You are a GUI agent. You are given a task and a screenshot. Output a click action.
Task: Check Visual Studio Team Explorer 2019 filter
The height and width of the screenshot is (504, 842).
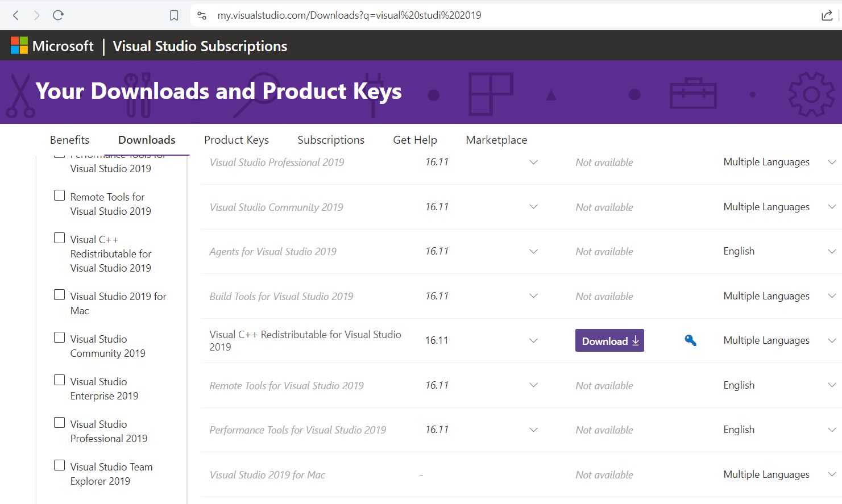pos(59,465)
